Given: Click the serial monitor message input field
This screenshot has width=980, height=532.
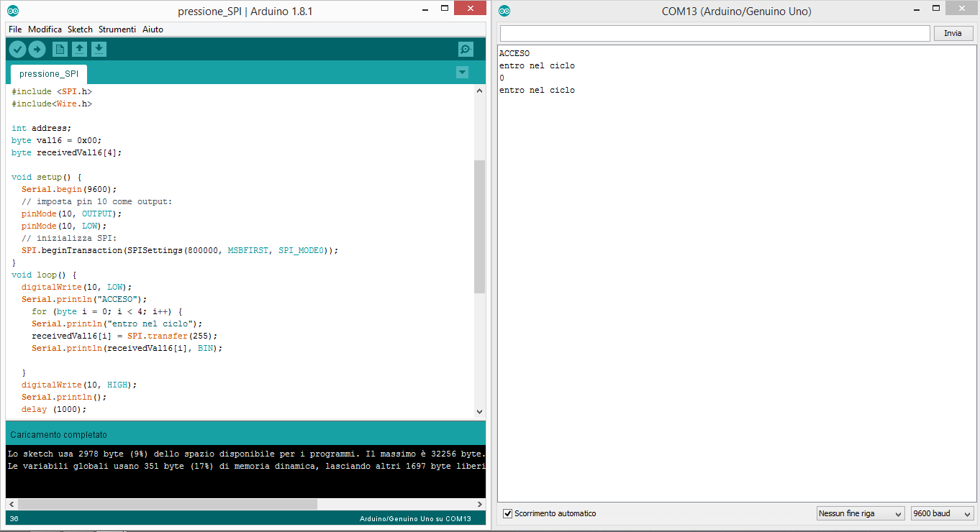Looking at the screenshot, I should pos(715,33).
